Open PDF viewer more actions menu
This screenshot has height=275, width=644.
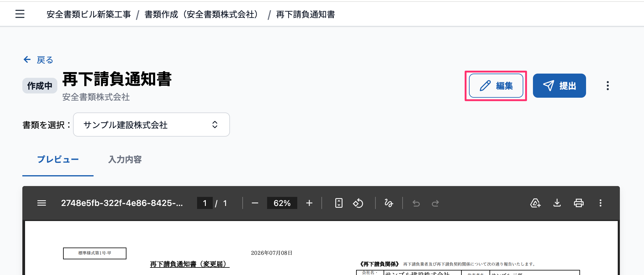[601, 203]
